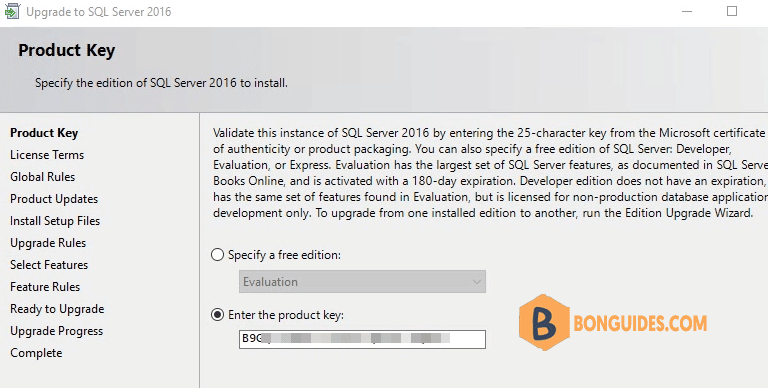Select the Feature Rules step
The image size is (768, 388).
coord(45,287)
